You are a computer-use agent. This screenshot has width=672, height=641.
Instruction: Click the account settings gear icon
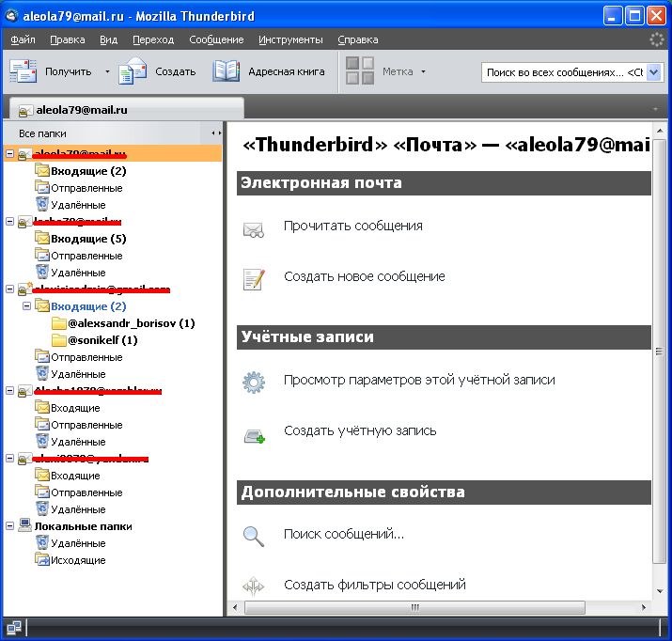click(x=254, y=383)
